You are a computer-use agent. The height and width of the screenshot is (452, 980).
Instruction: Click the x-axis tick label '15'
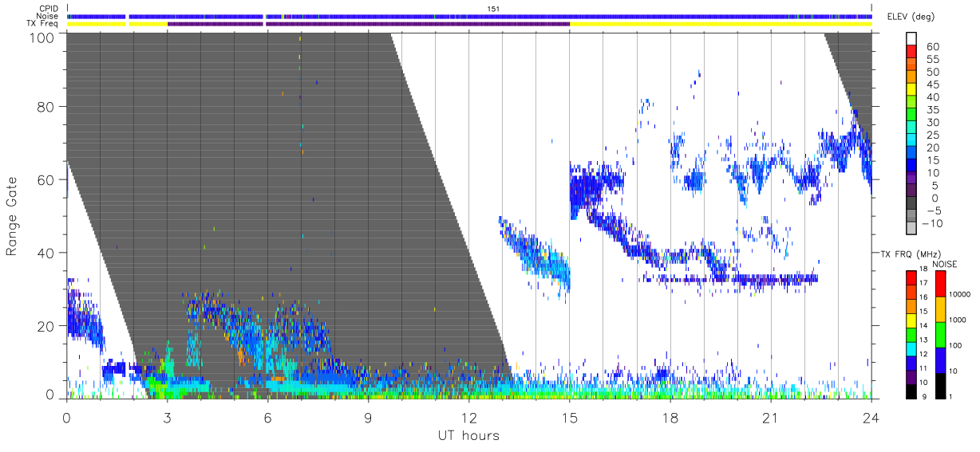pyautogui.click(x=569, y=418)
